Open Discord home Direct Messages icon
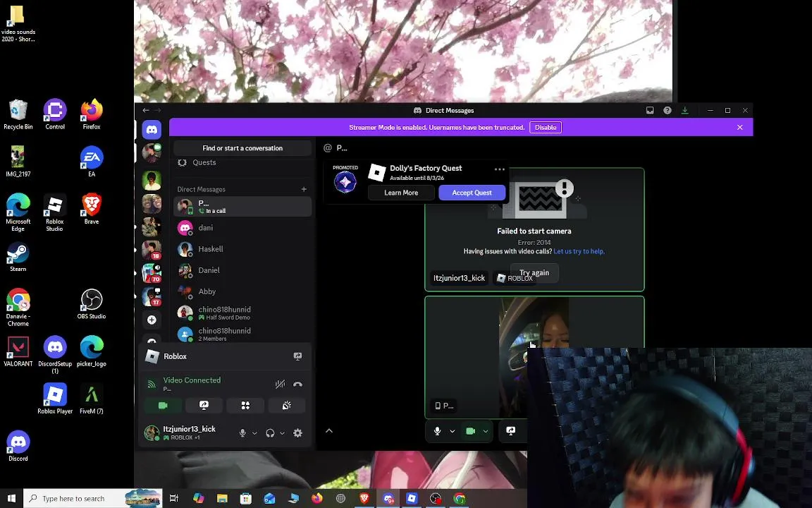The image size is (812, 508). pyautogui.click(x=152, y=130)
